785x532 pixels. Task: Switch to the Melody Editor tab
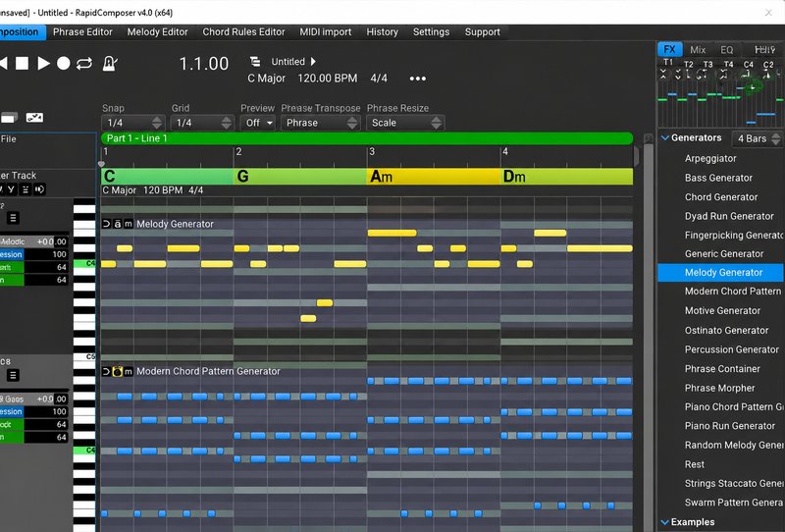click(x=157, y=32)
